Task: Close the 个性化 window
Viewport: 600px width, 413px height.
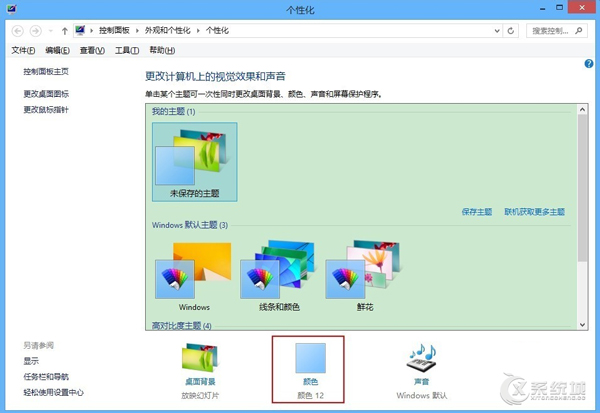Action: pos(582,8)
